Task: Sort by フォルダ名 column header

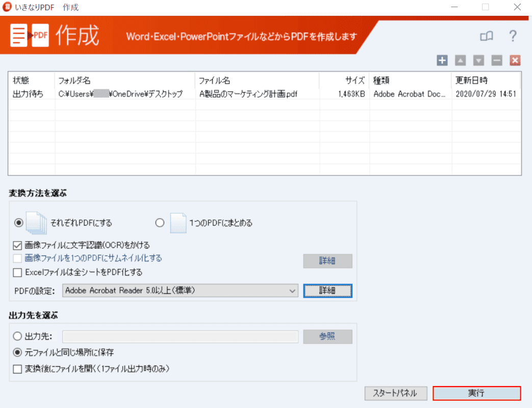Action: coord(124,81)
